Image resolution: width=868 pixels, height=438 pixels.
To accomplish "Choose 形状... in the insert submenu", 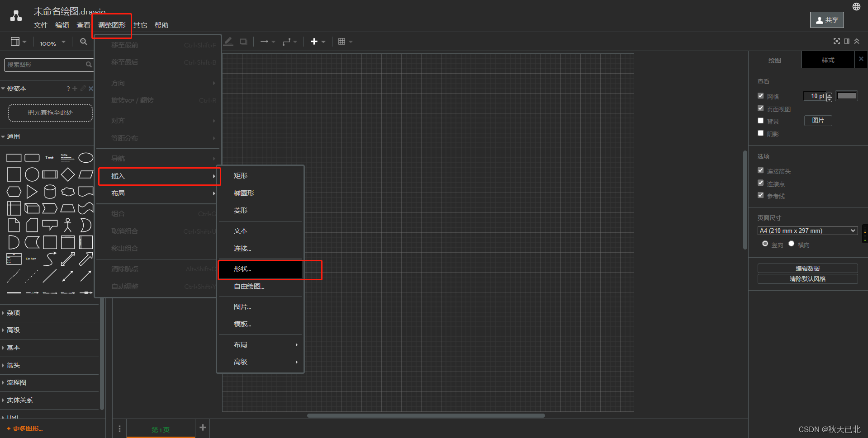I will (260, 269).
